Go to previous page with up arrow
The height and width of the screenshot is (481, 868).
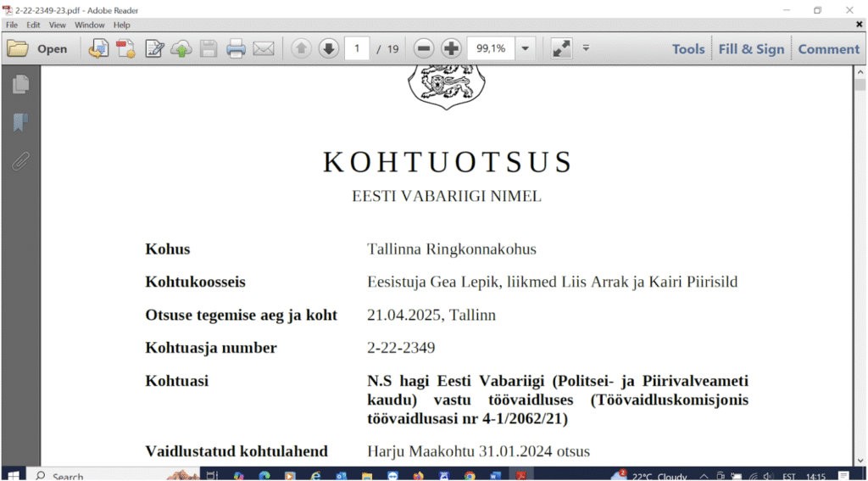tap(301, 48)
